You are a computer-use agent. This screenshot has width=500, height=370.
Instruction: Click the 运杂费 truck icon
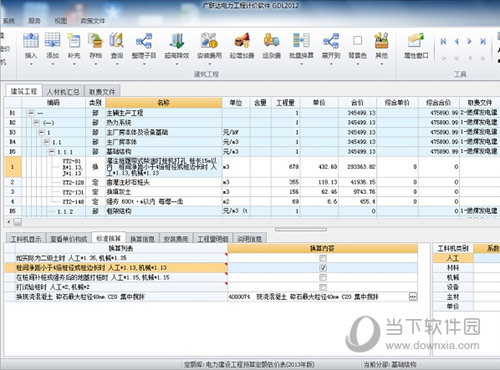(272, 41)
